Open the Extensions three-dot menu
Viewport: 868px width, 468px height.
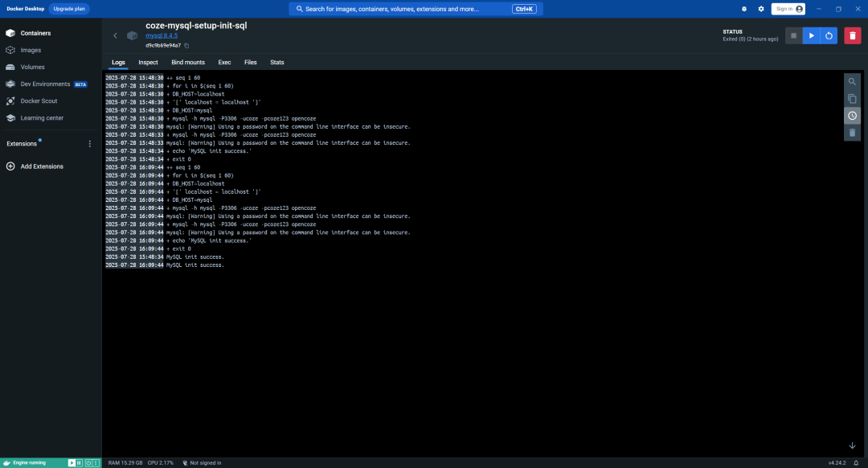click(x=90, y=144)
